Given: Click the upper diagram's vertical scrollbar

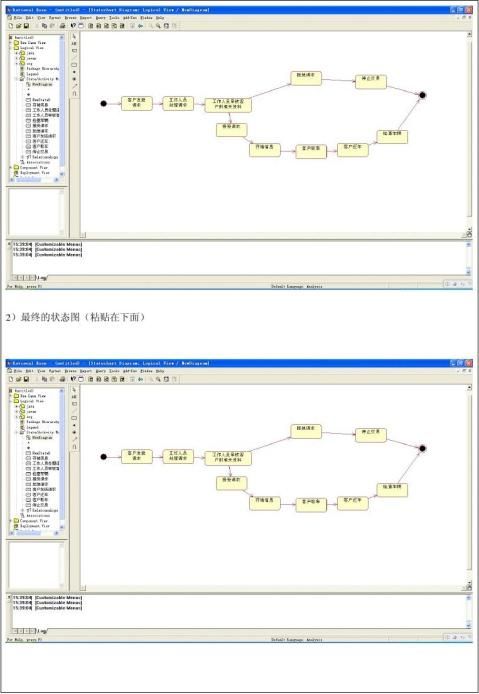Looking at the screenshot, I should tap(469, 131).
